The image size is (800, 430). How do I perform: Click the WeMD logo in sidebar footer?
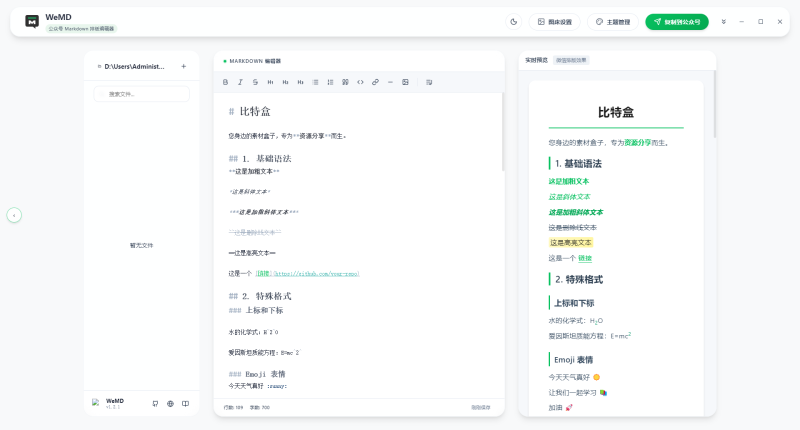(x=95, y=402)
